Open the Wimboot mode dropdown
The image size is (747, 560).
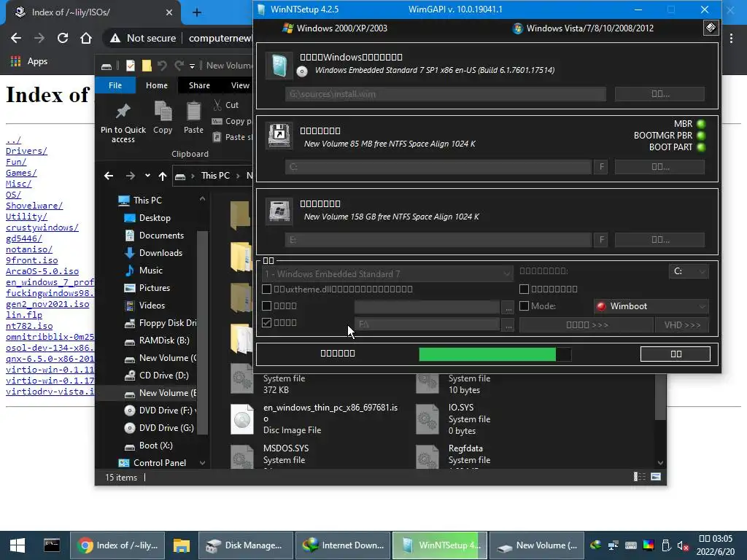click(x=651, y=306)
